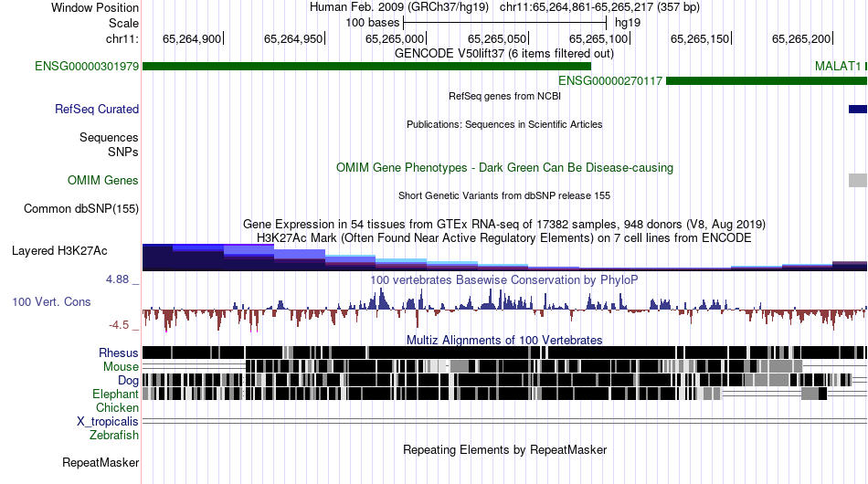This screenshot has width=868, height=484.
Task: Click Short Genetic Variants from dbSNP title
Action: pos(504,195)
